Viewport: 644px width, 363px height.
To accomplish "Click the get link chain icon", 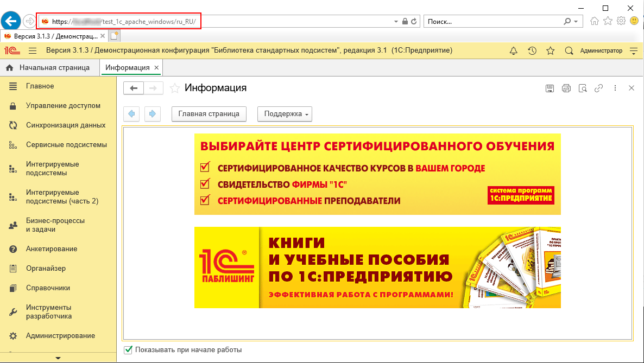I will pyautogui.click(x=599, y=88).
